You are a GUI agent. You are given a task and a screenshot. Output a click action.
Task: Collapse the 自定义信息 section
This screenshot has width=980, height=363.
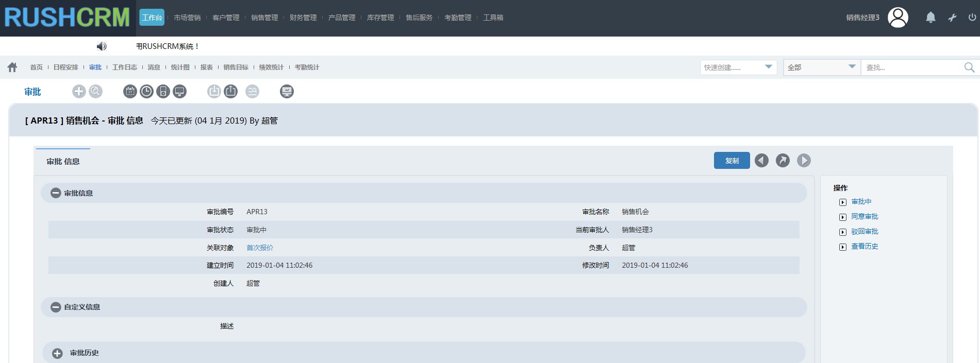click(x=56, y=307)
